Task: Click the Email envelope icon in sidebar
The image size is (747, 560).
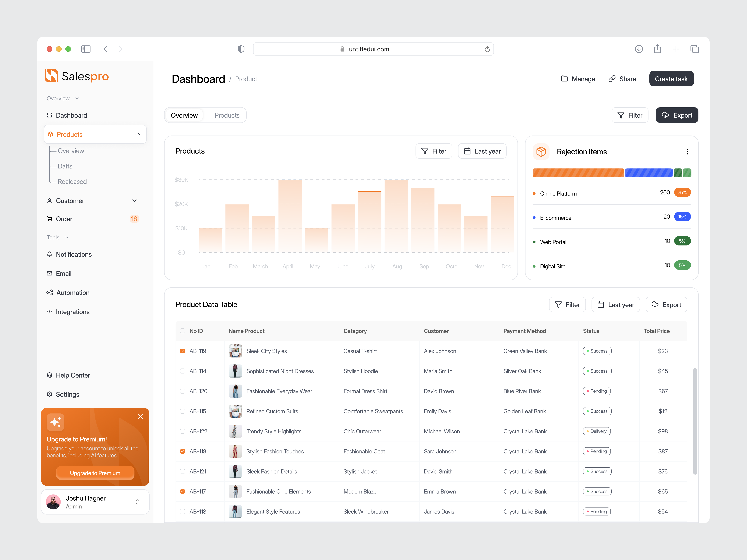Action: (50, 273)
